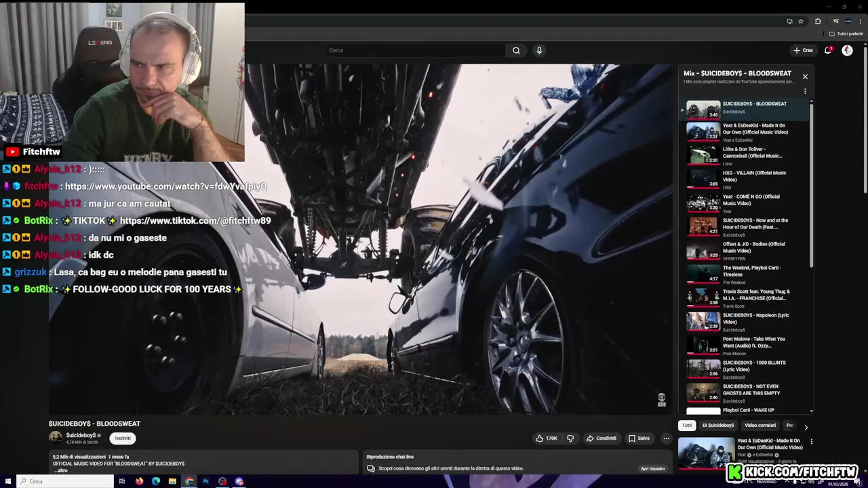Select current BLOODSWEAT item in mix
The image size is (868, 488).
(x=745, y=109)
